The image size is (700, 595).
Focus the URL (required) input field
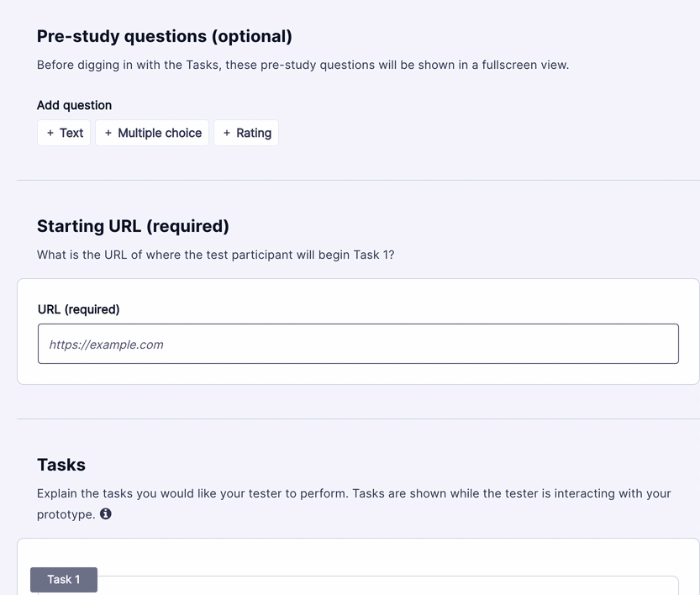click(357, 344)
